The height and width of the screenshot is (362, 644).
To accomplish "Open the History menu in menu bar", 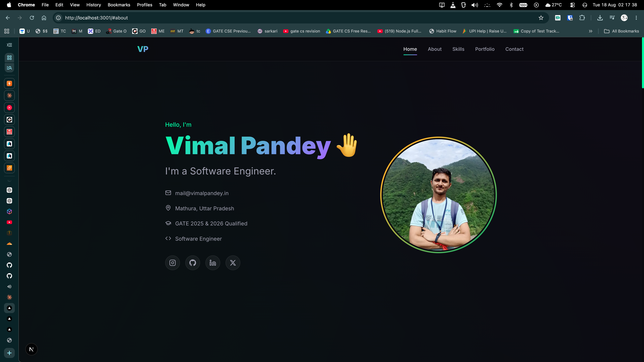I will 94,5.
